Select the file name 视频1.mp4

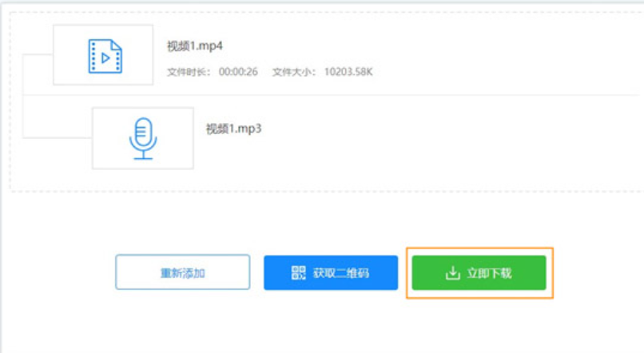click(x=195, y=46)
